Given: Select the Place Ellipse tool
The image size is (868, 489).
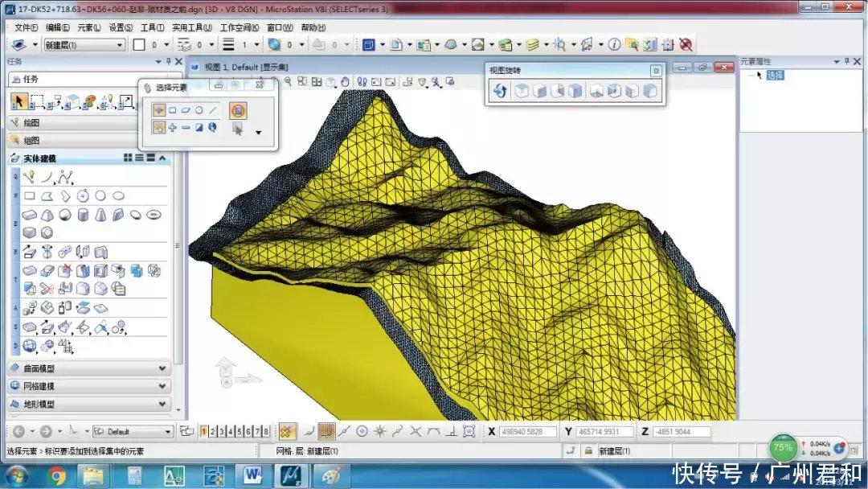Looking at the screenshot, I should [118, 195].
